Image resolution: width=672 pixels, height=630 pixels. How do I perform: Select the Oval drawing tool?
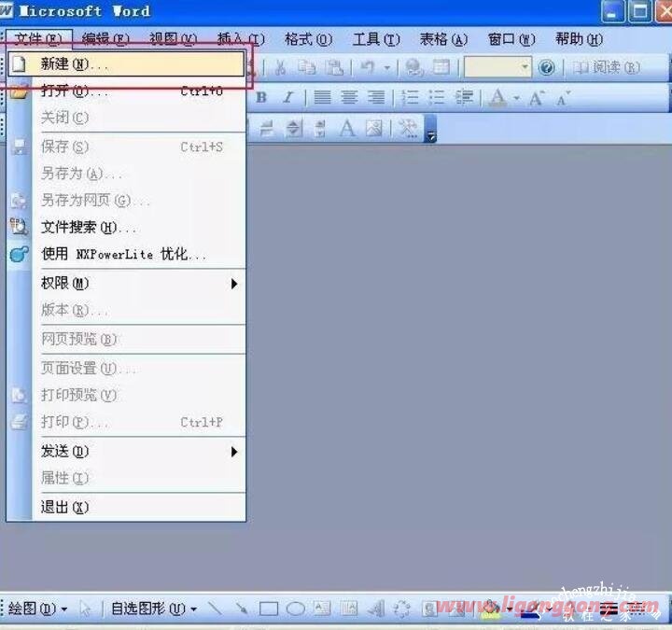coord(295,609)
